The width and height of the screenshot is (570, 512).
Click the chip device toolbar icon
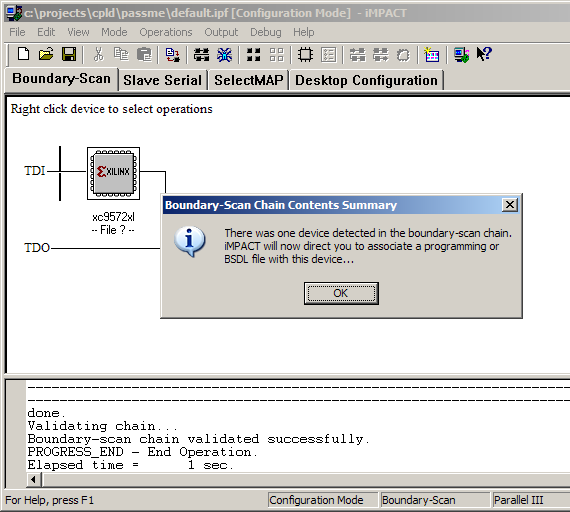click(x=305, y=55)
